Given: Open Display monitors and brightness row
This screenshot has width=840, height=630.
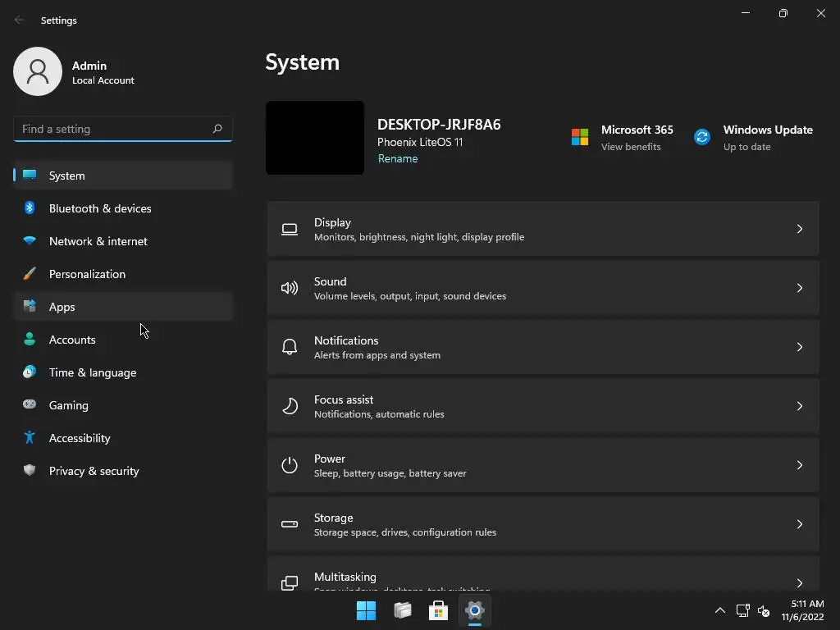Looking at the screenshot, I should [543, 229].
